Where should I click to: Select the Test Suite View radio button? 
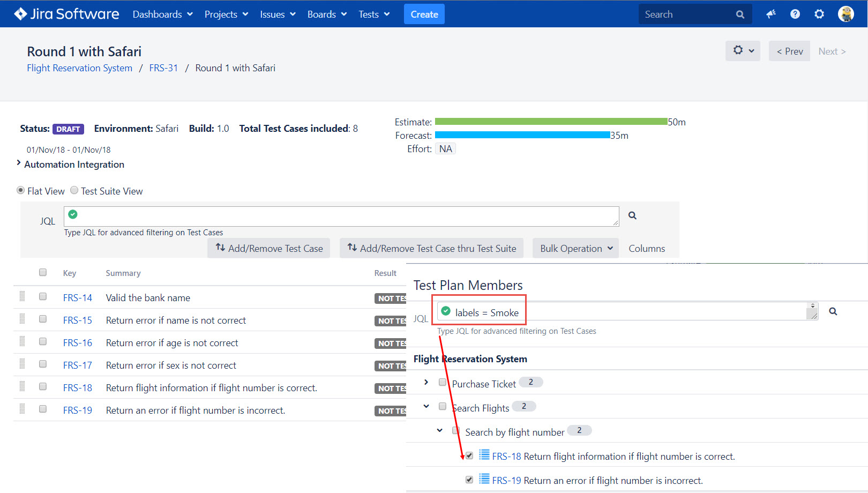(74, 190)
